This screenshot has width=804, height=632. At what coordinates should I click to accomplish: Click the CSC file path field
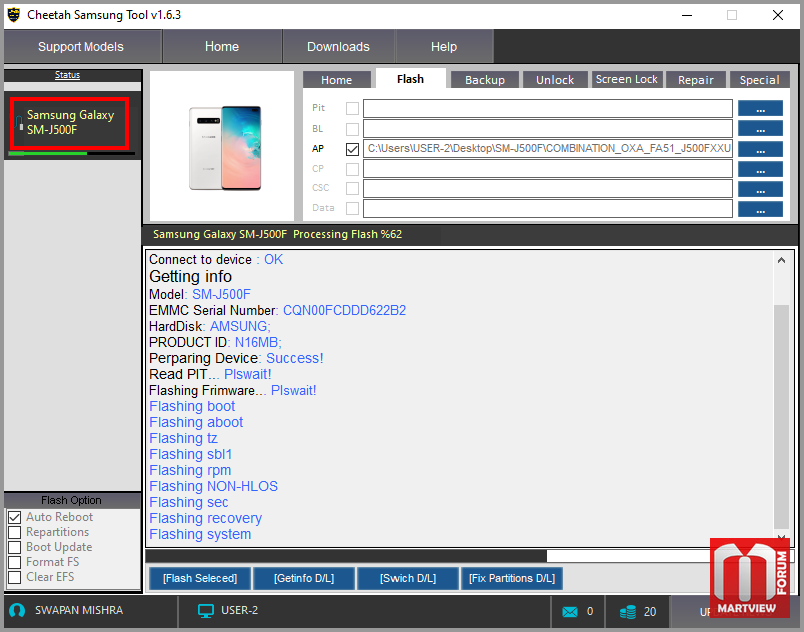tap(548, 189)
